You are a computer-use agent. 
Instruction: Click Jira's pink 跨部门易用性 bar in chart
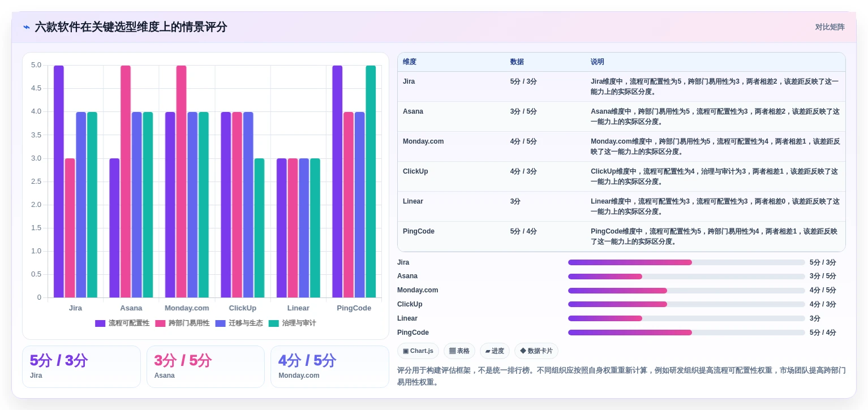point(70,228)
